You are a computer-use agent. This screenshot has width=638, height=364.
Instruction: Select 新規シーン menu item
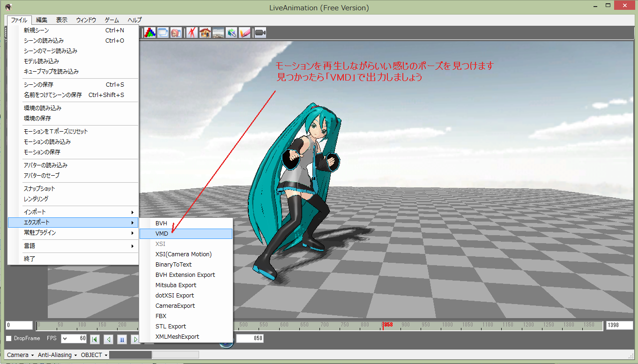[74, 30]
